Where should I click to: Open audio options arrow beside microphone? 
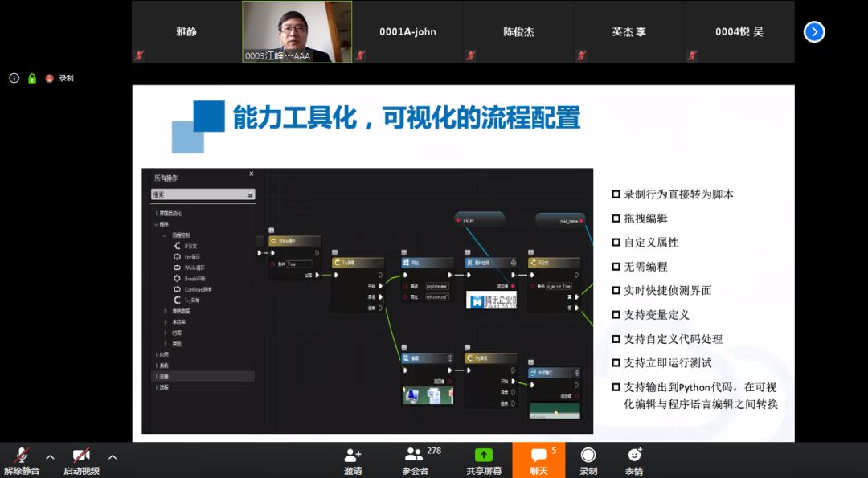[x=50, y=457]
